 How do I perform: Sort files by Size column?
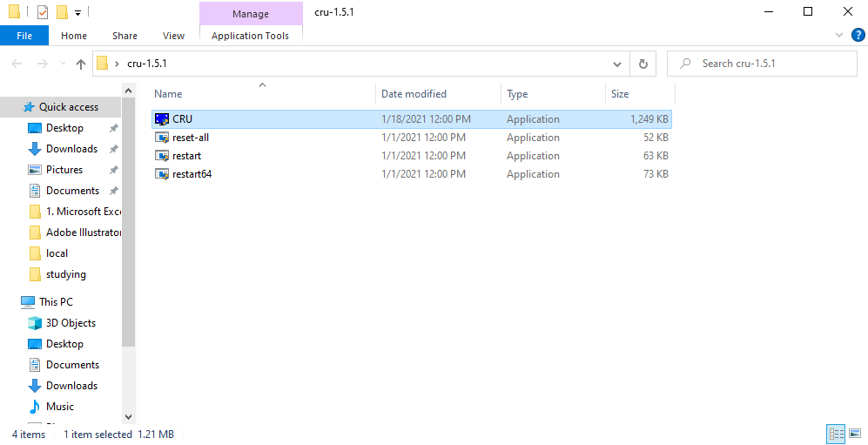click(620, 94)
